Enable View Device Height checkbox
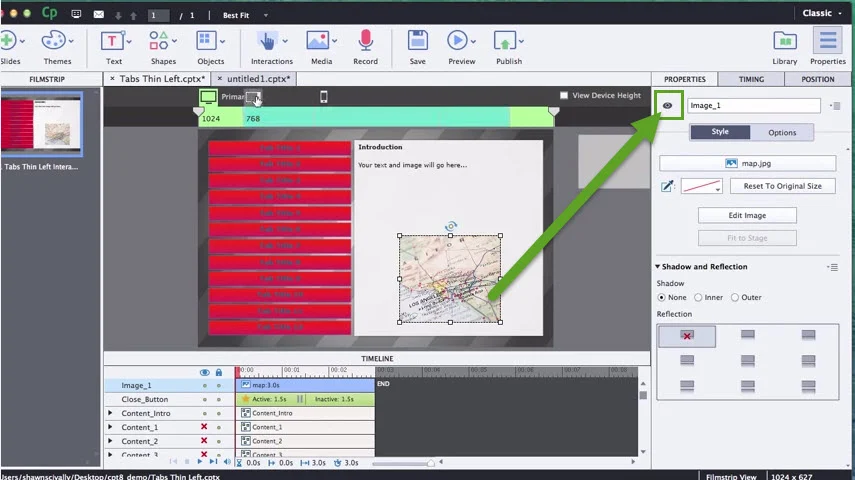Image resolution: width=855 pixels, height=480 pixels. pyautogui.click(x=564, y=96)
